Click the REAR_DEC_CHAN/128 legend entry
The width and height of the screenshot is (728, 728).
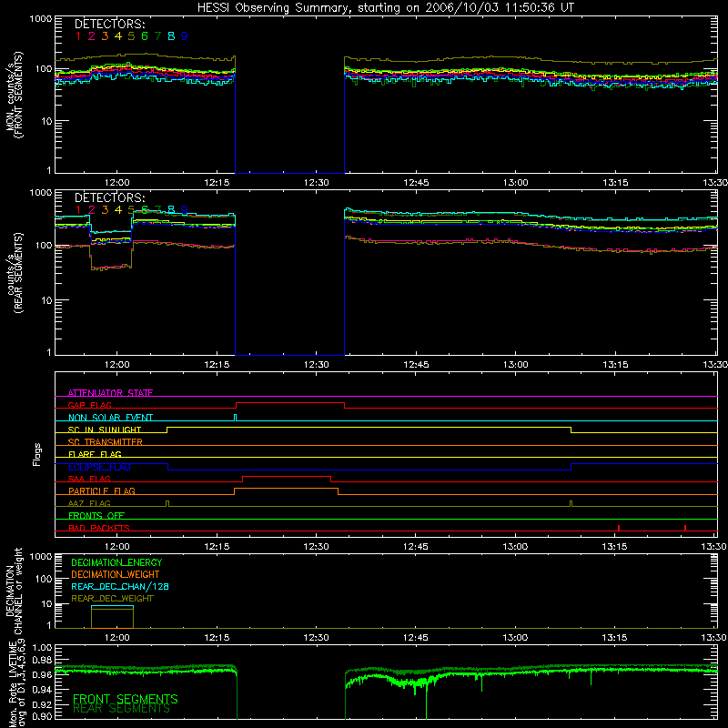click(120, 586)
